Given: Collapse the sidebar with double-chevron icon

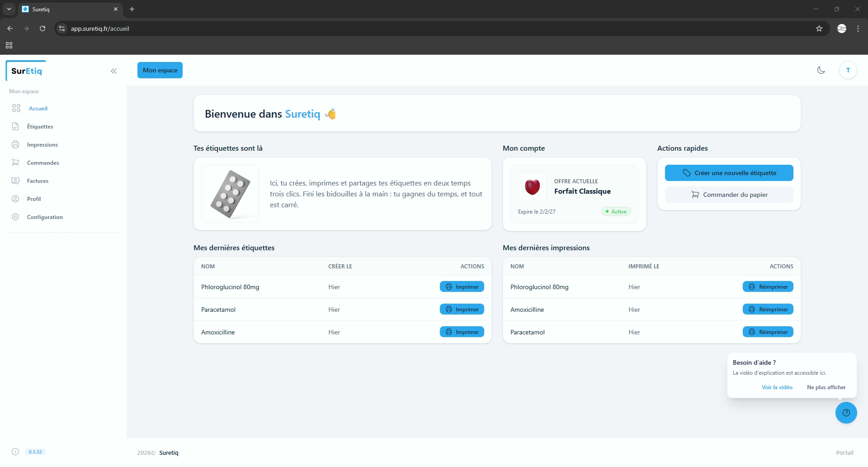Looking at the screenshot, I should [113, 71].
